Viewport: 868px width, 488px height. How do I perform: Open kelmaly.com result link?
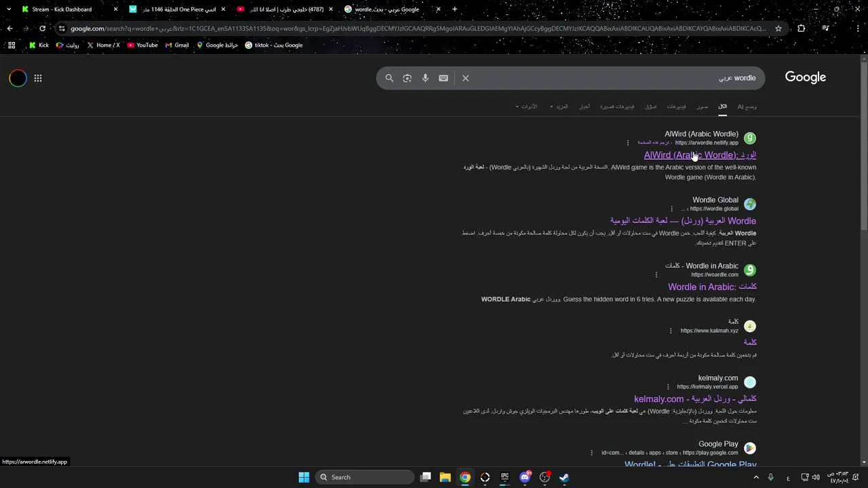pos(695,399)
